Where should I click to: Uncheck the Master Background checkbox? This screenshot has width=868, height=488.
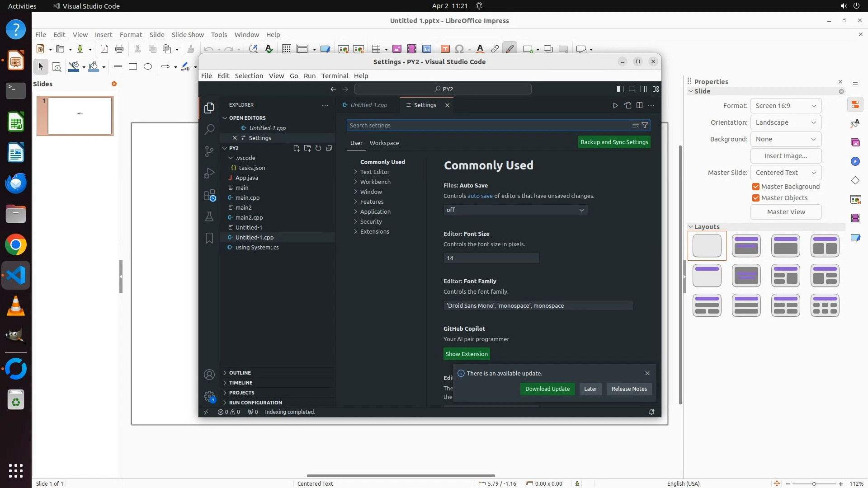pyautogui.click(x=756, y=187)
